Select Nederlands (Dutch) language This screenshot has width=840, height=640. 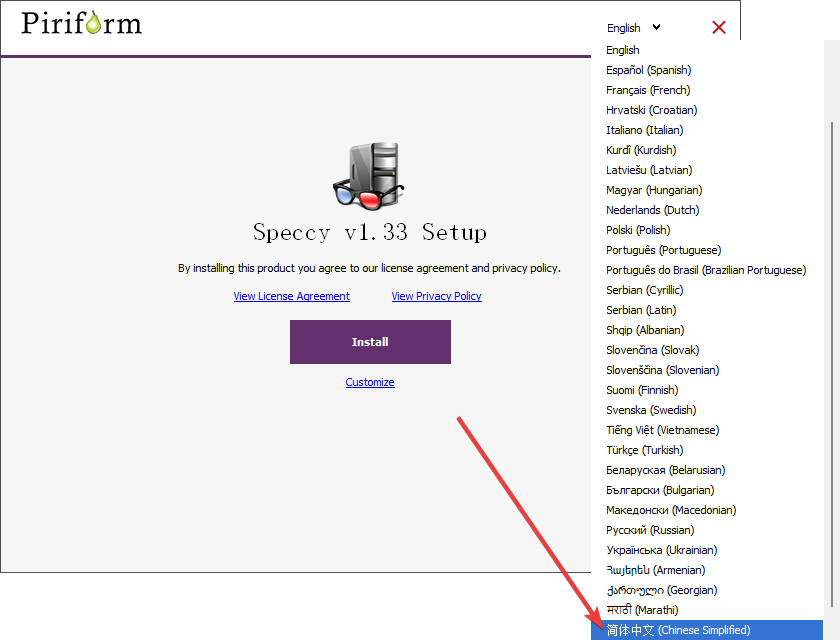(707, 210)
